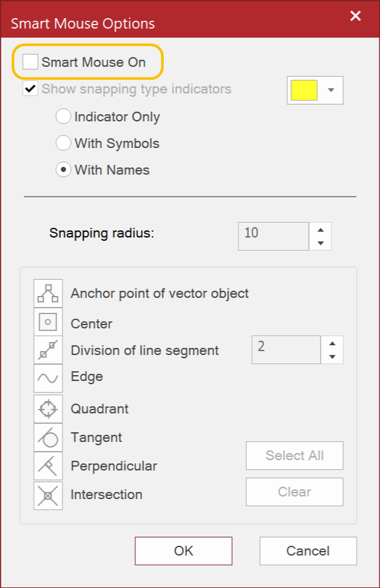Click the Clear button

[x=294, y=492]
